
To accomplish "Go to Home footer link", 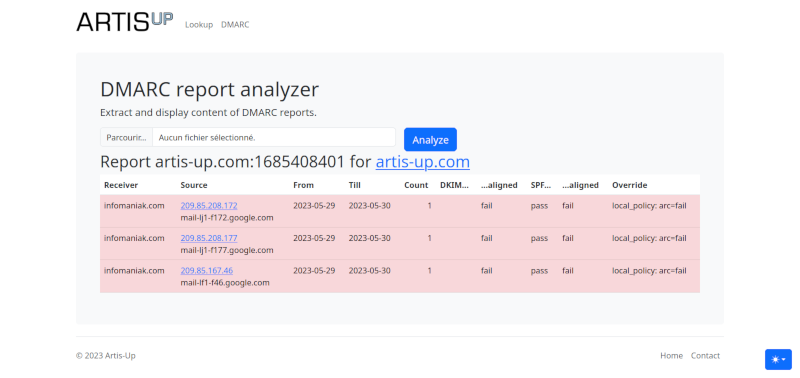I will tap(671, 356).
